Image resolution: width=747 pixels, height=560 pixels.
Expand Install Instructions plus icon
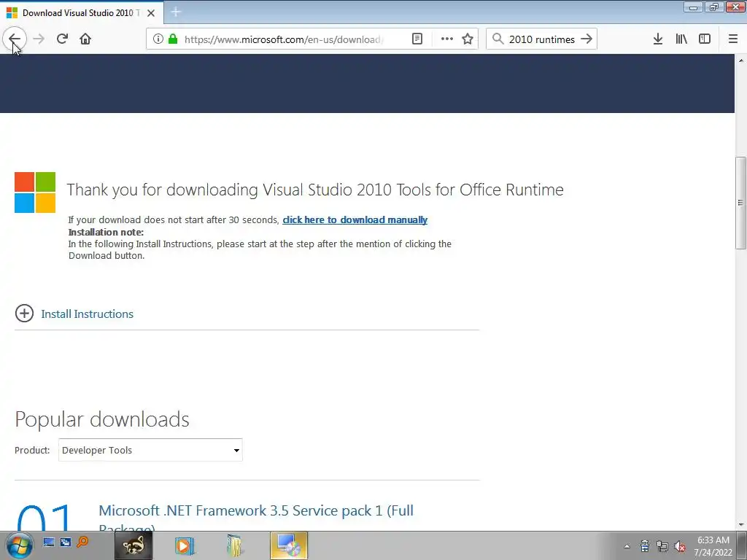24,314
